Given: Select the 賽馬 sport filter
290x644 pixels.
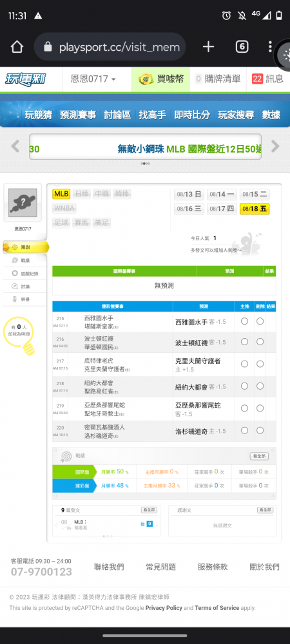Looking at the screenshot, I should tap(82, 223).
